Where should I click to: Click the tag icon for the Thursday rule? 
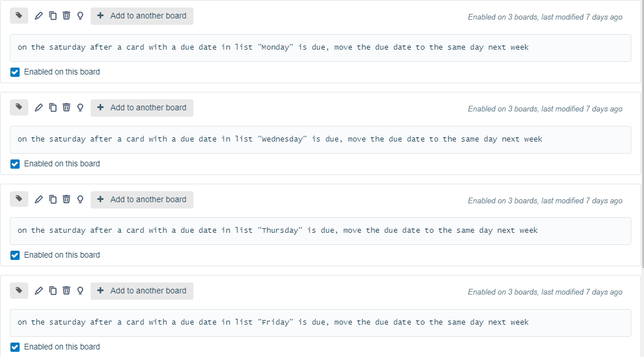(x=19, y=199)
